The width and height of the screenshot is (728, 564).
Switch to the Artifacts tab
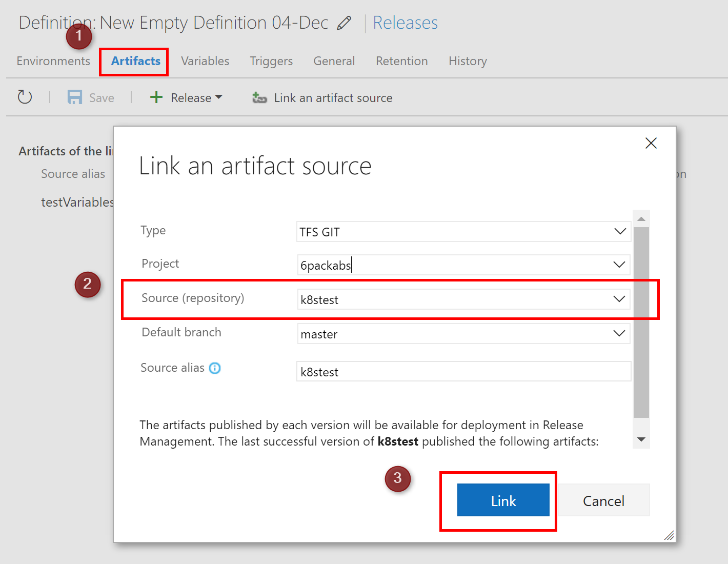pyautogui.click(x=136, y=61)
